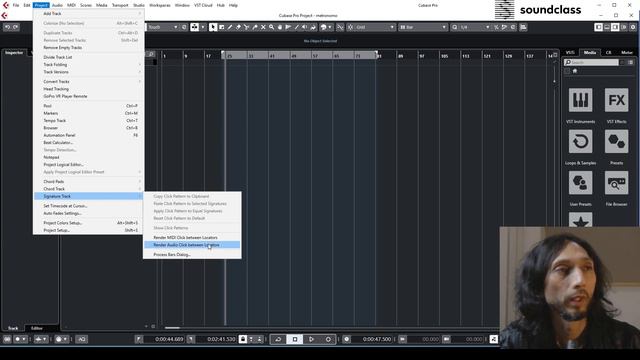
Task: Open the toolbar setup gear icon
Action: [x=633, y=27]
